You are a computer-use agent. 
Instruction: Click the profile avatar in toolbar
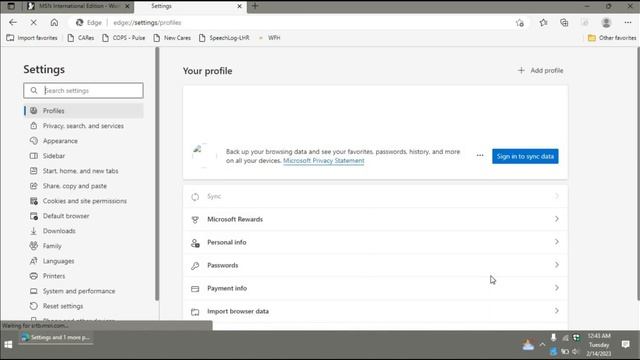(x=606, y=23)
